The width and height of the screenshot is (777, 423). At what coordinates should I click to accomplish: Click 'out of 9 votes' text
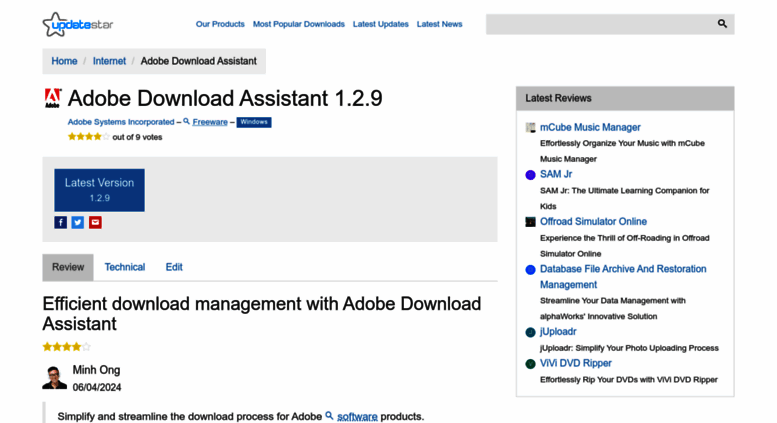137,137
